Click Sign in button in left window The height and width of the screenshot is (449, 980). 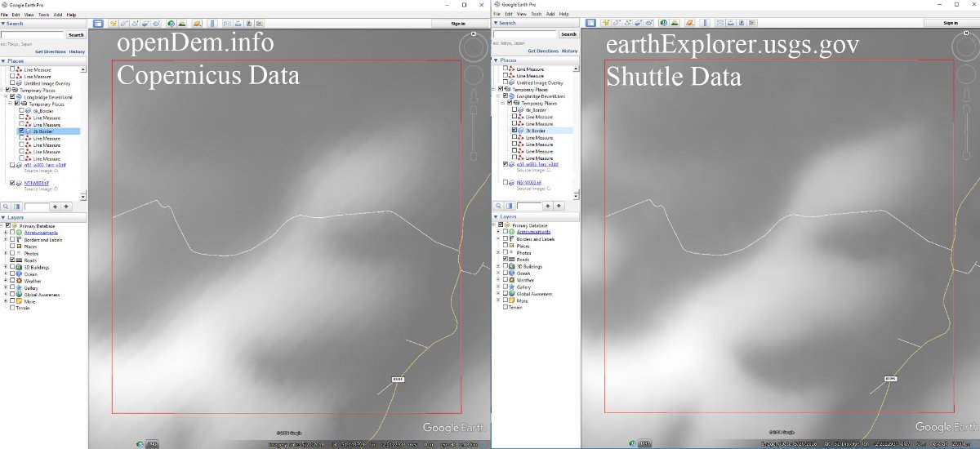click(458, 24)
